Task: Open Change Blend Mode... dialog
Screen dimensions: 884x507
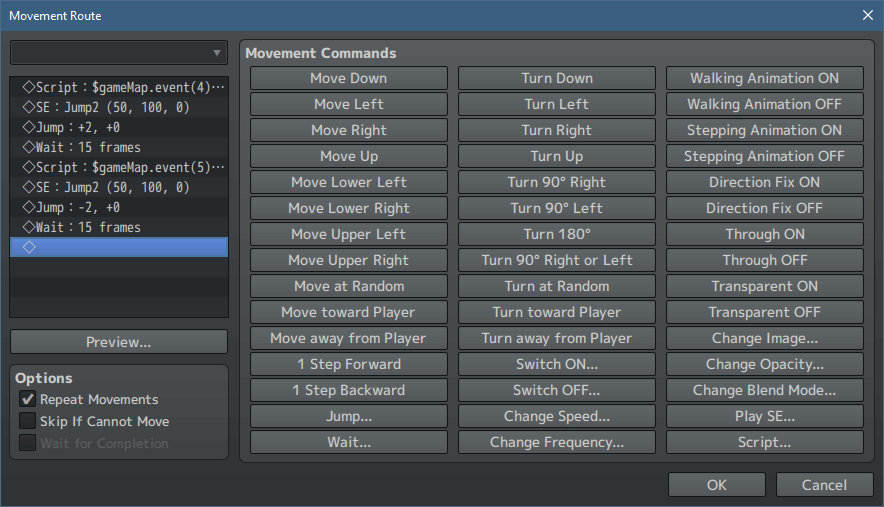Action: pos(765,390)
